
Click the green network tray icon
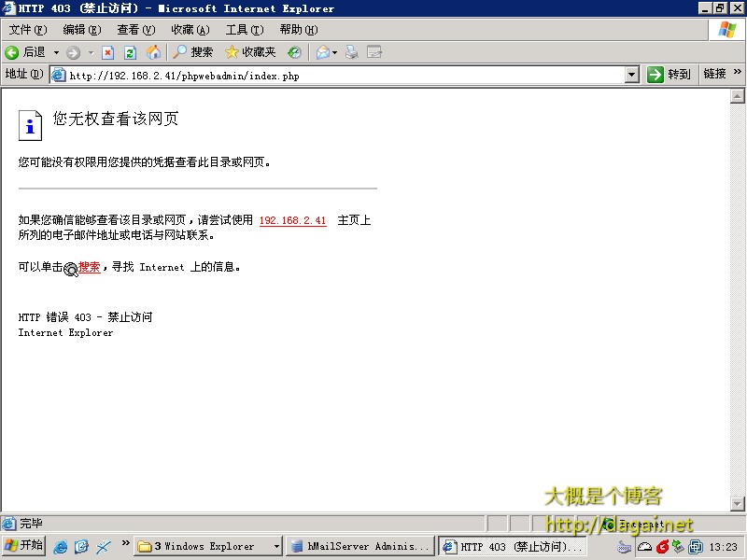679,547
